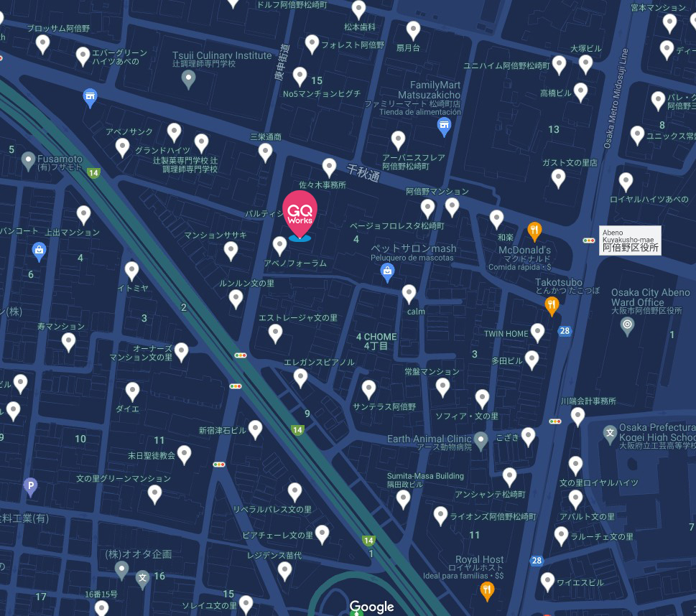Click the 大塚ビル pin
696x616 pixels.
point(586,65)
